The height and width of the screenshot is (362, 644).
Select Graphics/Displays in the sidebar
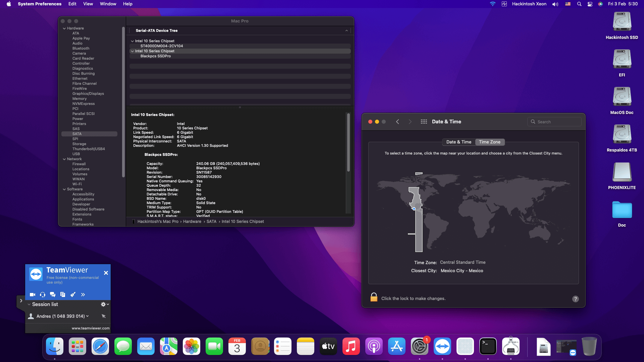(88, 94)
